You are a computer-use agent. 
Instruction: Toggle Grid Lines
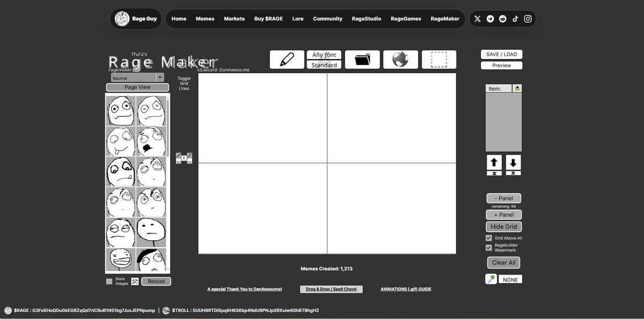(x=184, y=83)
